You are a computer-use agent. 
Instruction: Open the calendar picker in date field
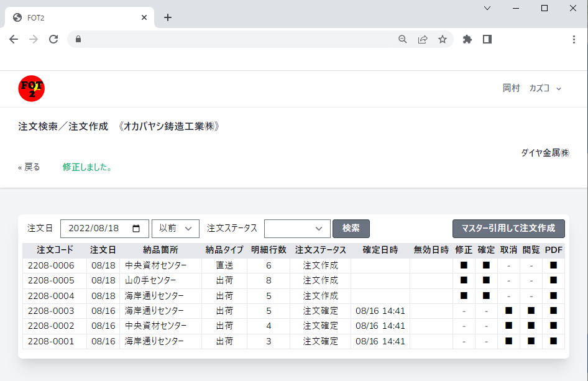click(137, 228)
